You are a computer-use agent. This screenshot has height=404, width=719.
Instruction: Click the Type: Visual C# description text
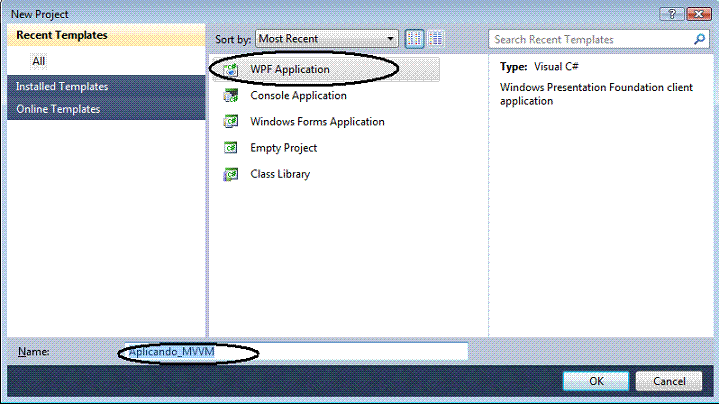click(539, 67)
